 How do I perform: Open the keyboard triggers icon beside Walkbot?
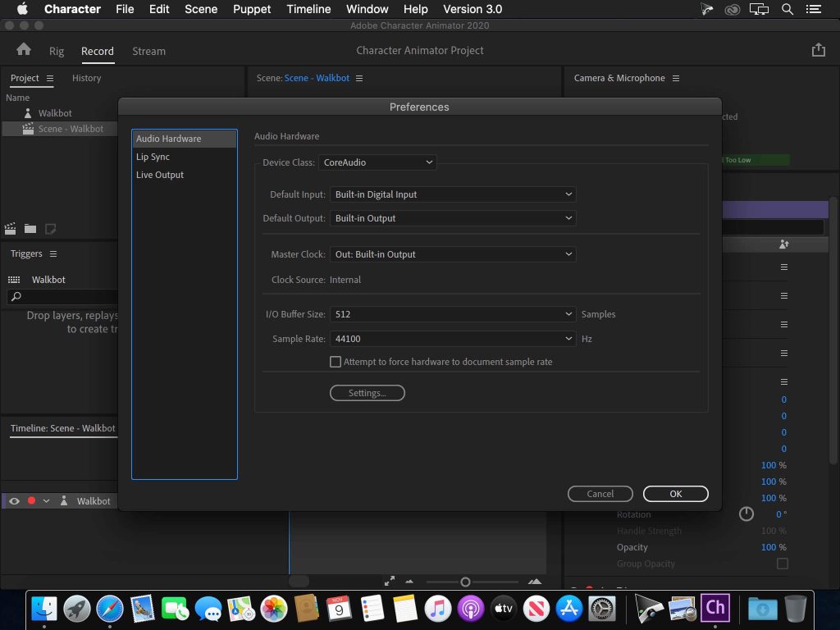14,279
